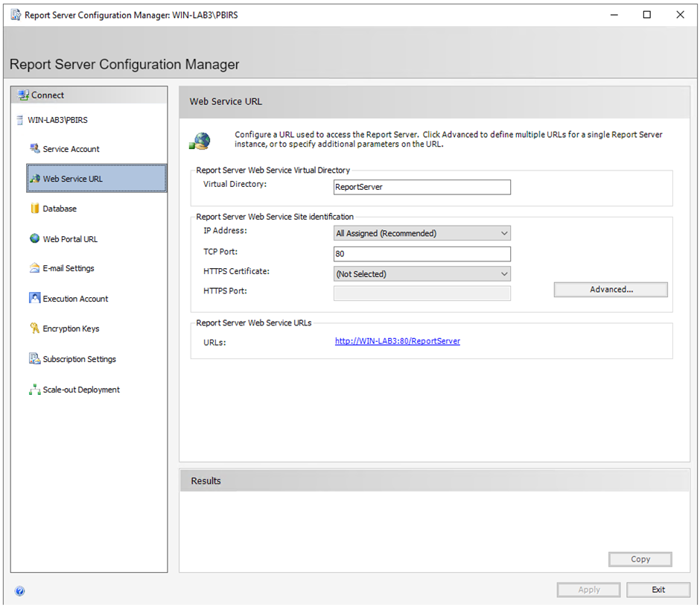Image resolution: width=700 pixels, height=607 pixels.
Task: Click the Web Service URL panel heading
Action: pos(226,101)
